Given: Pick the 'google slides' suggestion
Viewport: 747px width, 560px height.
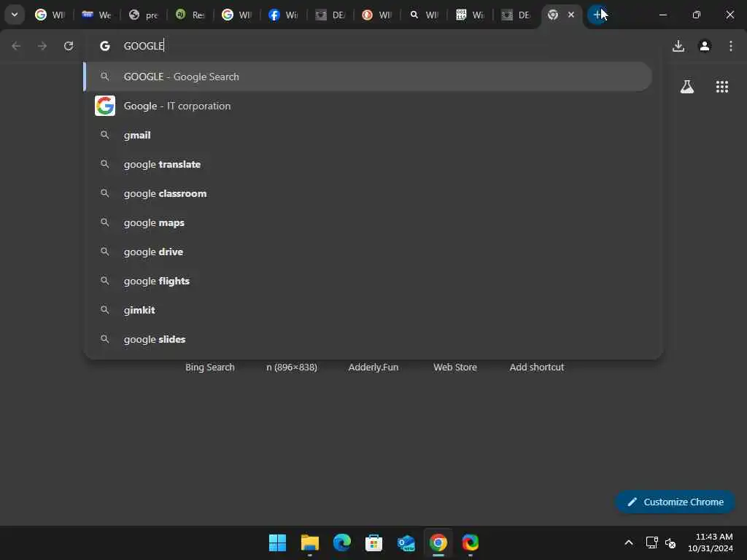Looking at the screenshot, I should pyautogui.click(x=368, y=339).
